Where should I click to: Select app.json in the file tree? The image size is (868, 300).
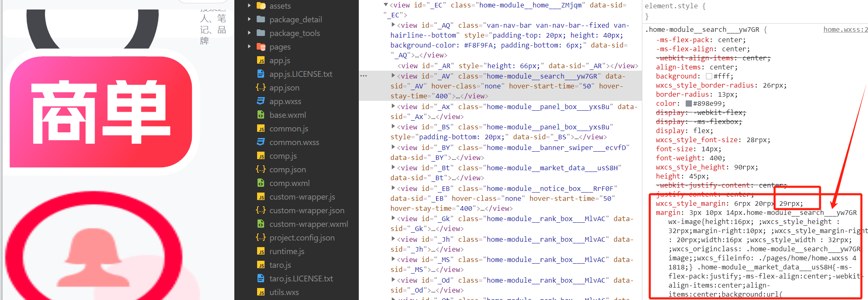(x=284, y=88)
